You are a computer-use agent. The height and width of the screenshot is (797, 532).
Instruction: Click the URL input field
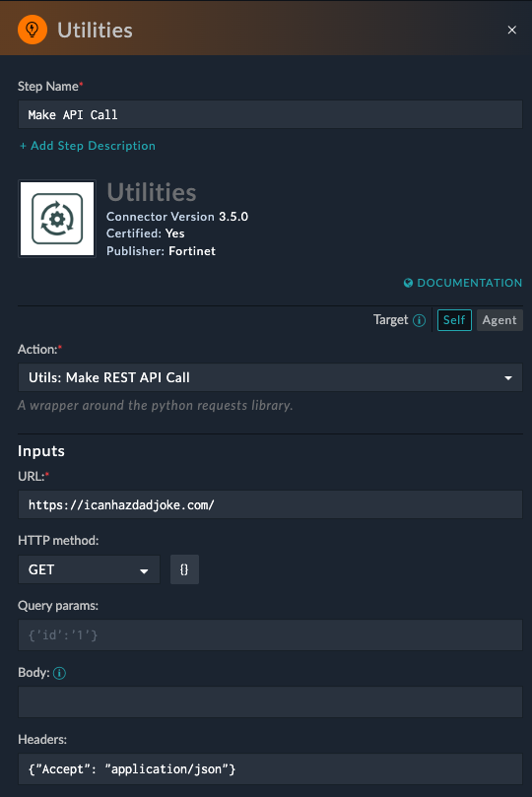(x=270, y=504)
